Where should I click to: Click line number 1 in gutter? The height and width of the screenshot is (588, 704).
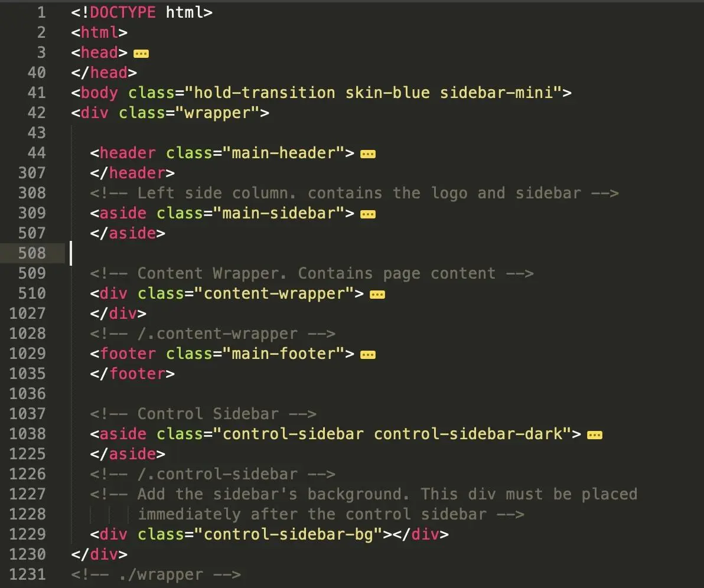pos(41,12)
